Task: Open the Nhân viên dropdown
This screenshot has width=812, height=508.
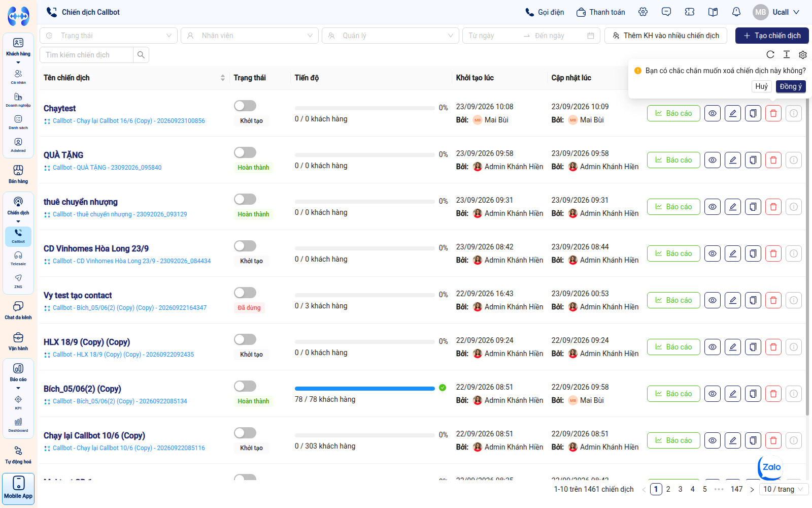Action: coord(250,36)
